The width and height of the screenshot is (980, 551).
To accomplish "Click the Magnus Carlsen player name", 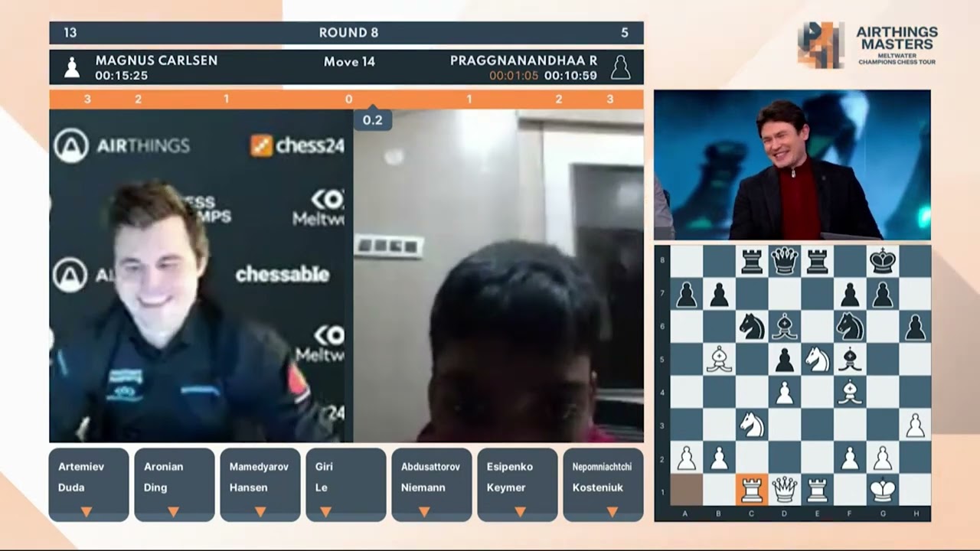I will coord(156,60).
